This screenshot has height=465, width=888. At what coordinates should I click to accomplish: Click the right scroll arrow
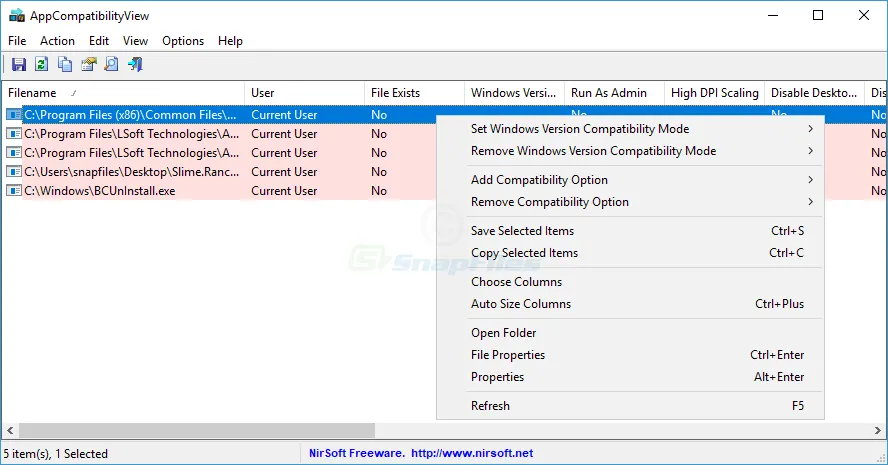tap(877, 430)
